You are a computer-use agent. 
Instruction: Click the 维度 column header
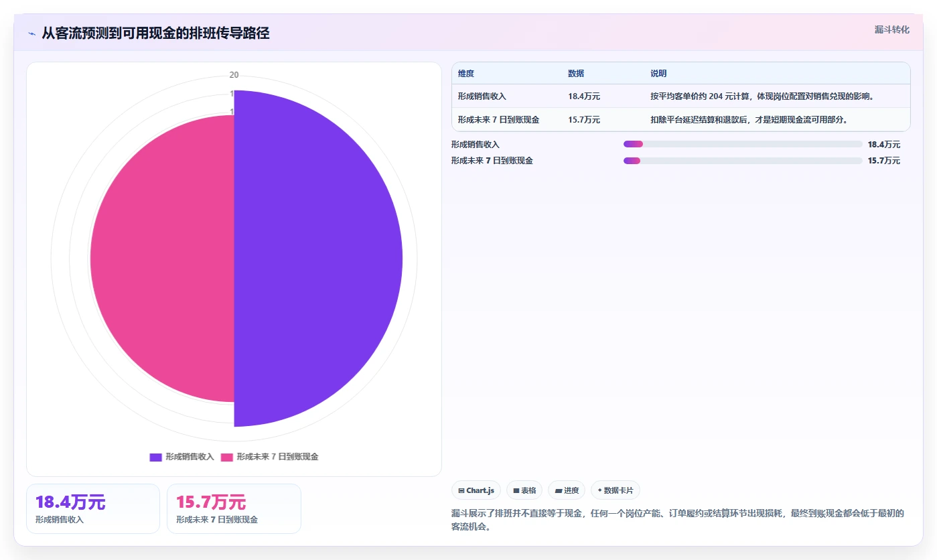[466, 74]
